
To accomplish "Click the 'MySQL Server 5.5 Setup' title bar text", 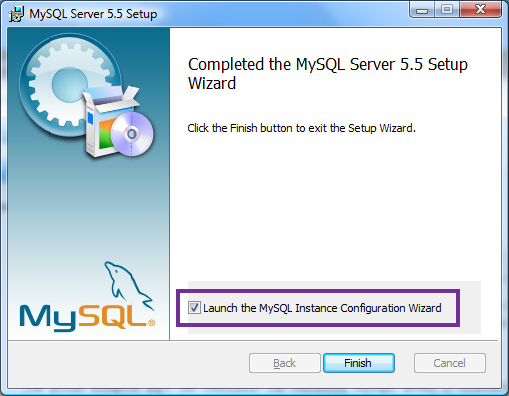I will [93, 14].
